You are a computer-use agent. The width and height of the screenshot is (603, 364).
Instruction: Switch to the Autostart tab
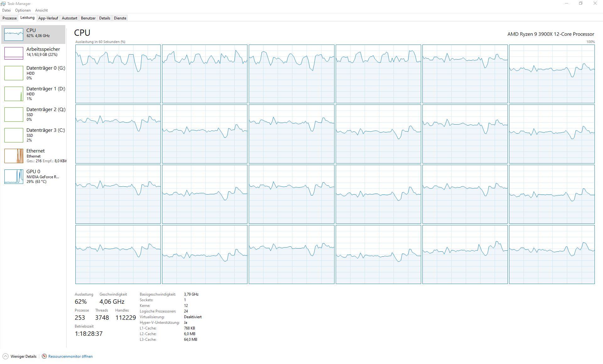click(69, 18)
